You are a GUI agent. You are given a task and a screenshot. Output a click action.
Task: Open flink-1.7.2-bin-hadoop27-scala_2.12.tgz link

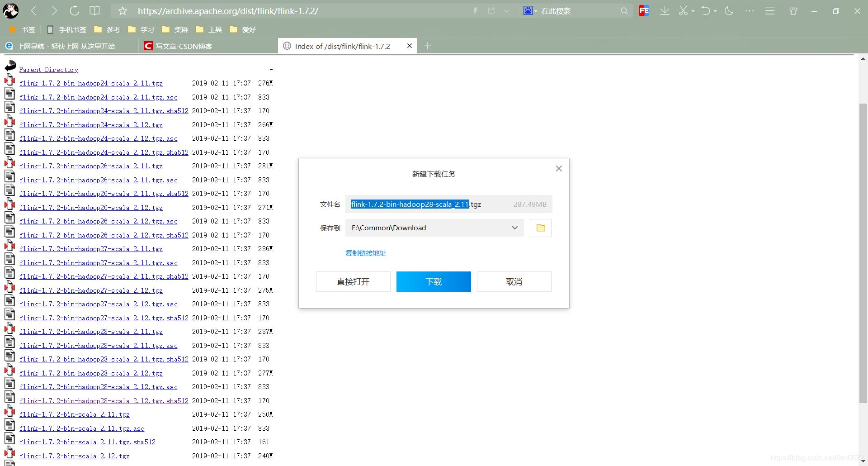tap(91, 290)
